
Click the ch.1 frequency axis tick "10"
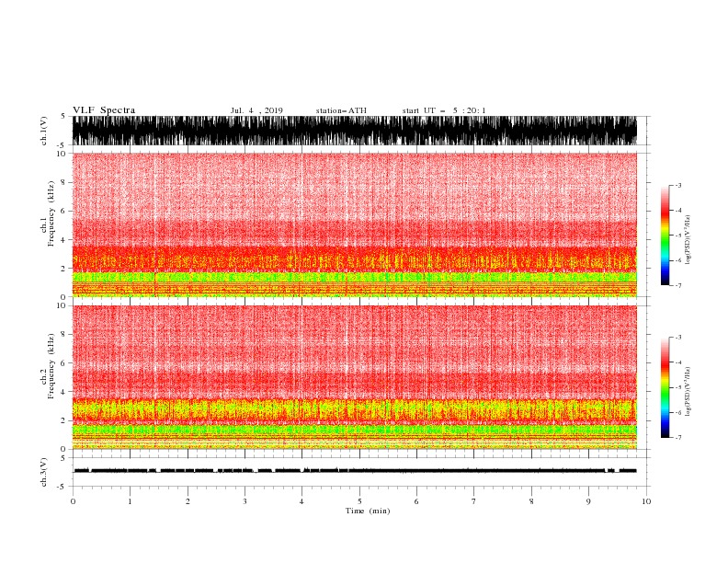click(x=62, y=154)
